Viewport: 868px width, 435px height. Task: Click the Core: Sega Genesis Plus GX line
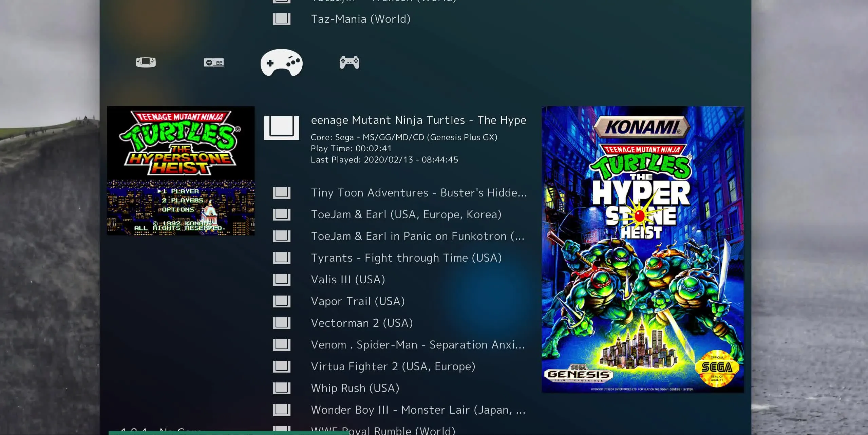(x=404, y=137)
